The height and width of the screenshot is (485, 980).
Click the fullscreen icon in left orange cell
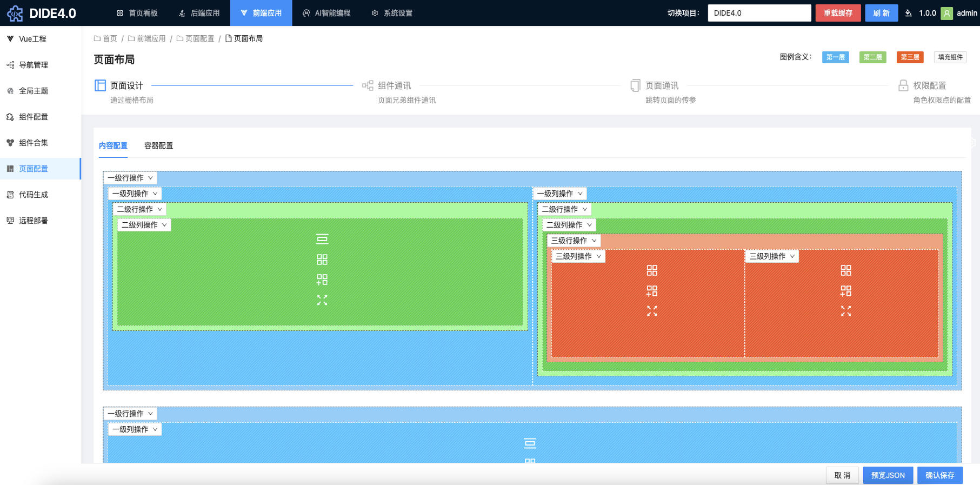(x=652, y=311)
